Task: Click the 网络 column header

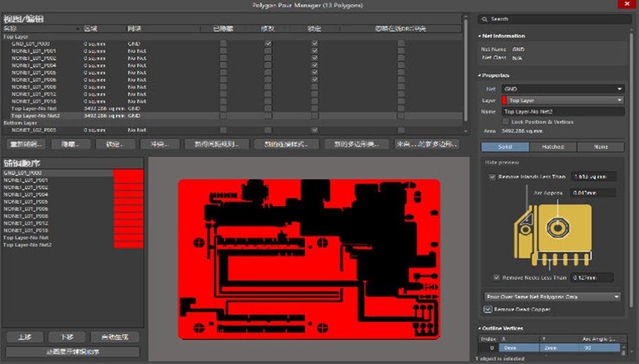Action: (134, 28)
